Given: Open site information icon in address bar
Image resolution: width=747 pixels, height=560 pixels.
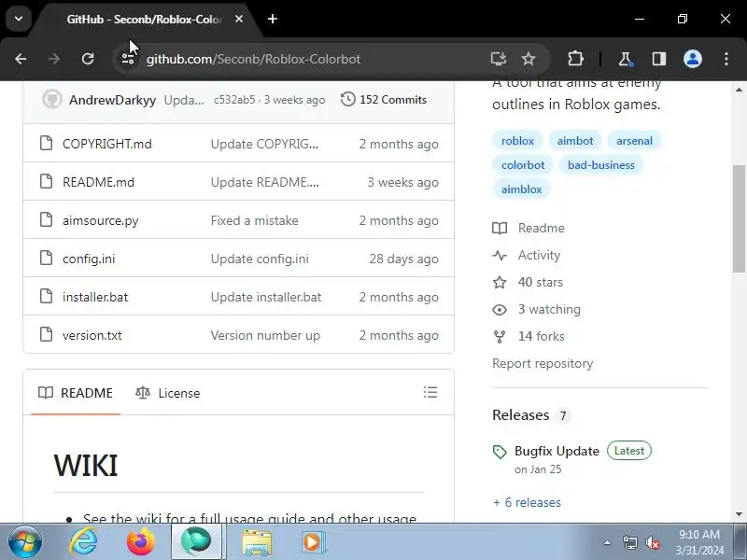Looking at the screenshot, I should click(x=128, y=59).
